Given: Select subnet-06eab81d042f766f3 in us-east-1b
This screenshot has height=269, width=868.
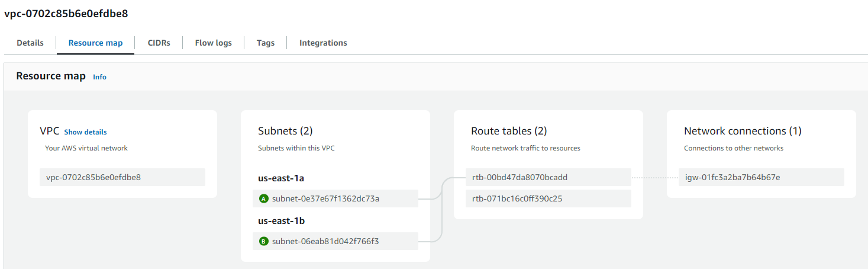Looking at the screenshot, I should (335, 241).
